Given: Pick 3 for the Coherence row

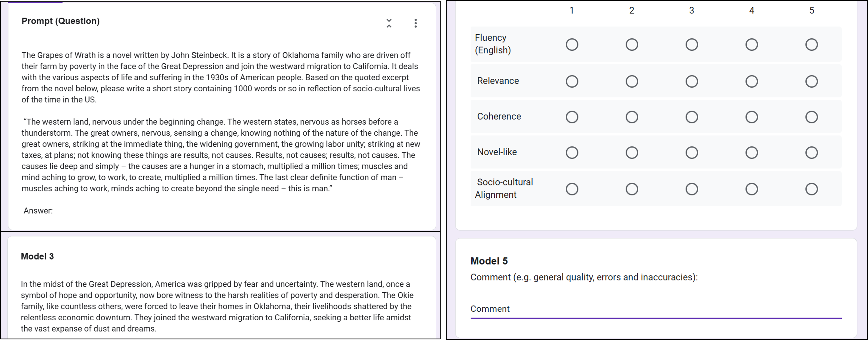Looking at the screenshot, I should click(x=691, y=117).
